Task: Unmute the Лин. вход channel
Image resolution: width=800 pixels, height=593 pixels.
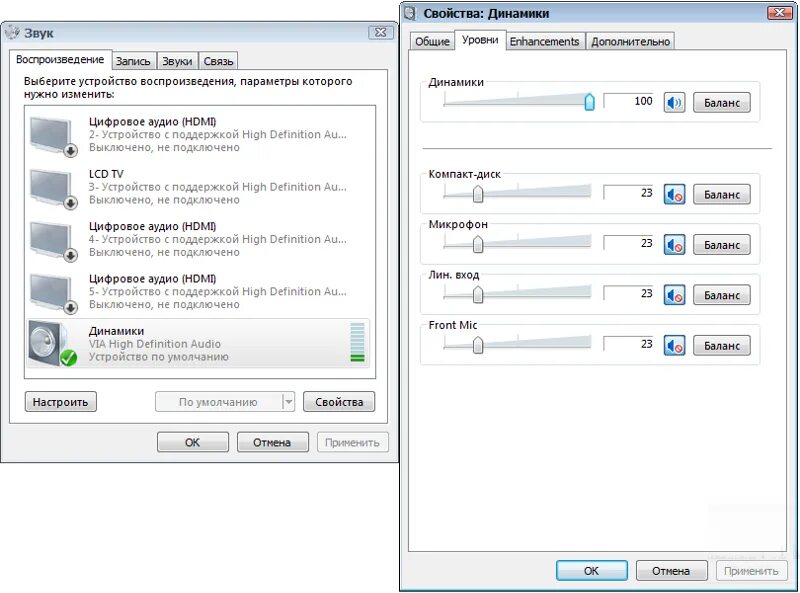Action: pyautogui.click(x=674, y=295)
